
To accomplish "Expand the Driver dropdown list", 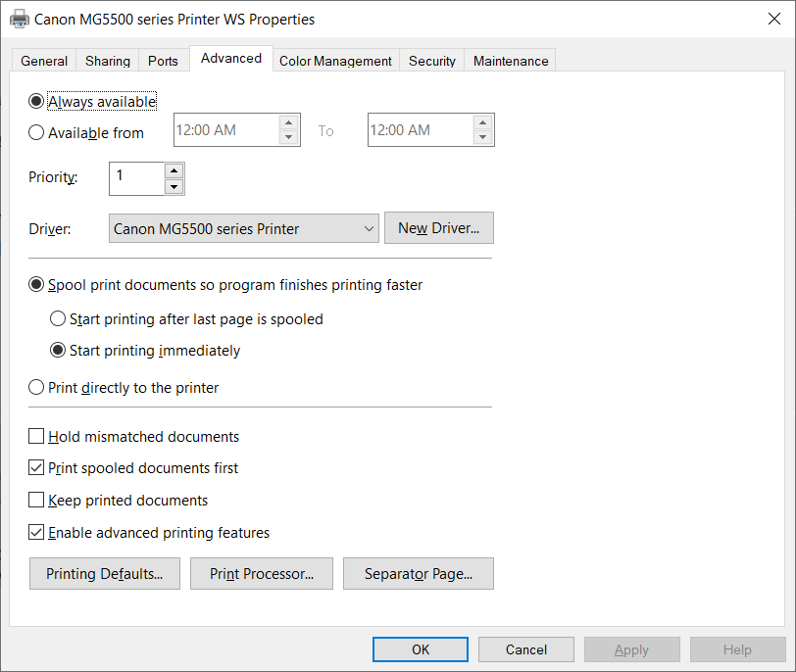I will (x=244, y=228).
